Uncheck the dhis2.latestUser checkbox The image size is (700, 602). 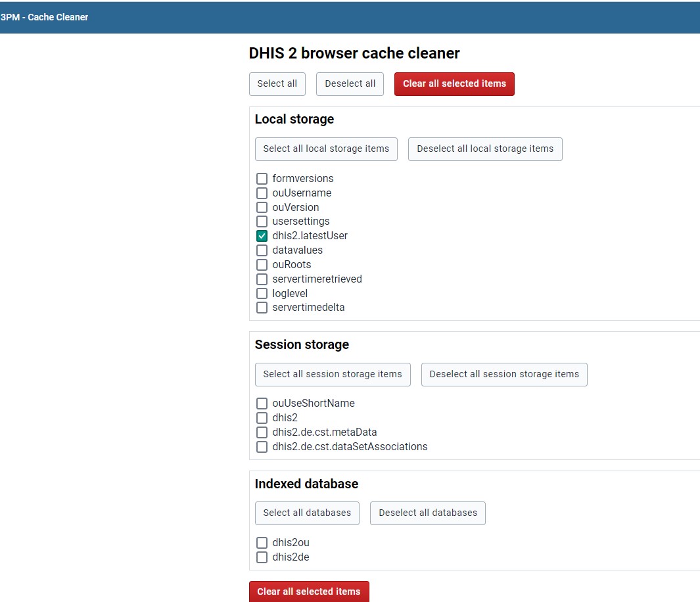[262, 236]
